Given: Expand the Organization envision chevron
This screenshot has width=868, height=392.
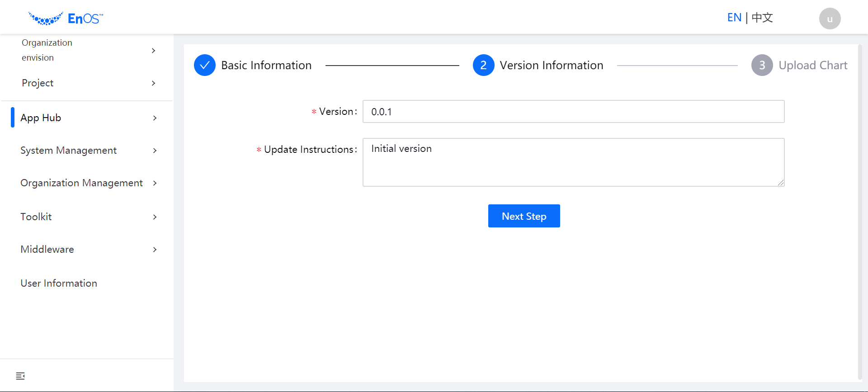Looking at the screenshot, I should coord(154,51).
